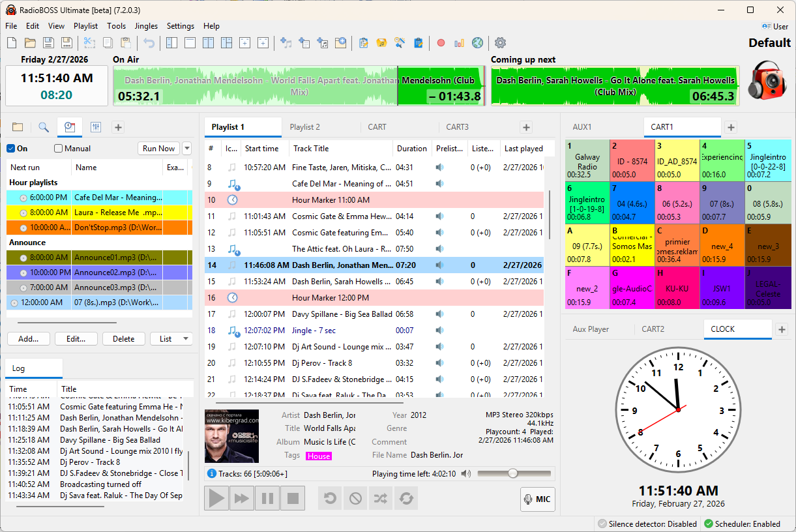The width and height of the screenshot is (796, 532).
Task: Switch to the CART3 tab
Action: (457, 127)
